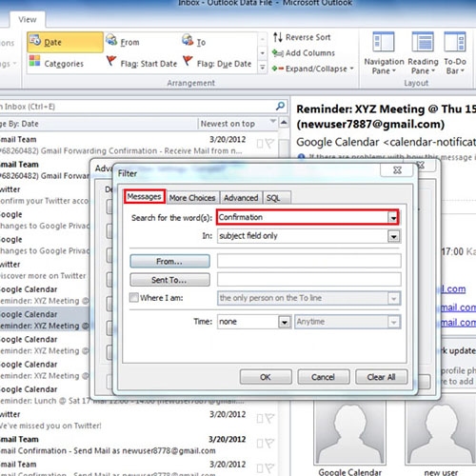
Task: Click the Sent To... button
Action: (x=169, y=280)
